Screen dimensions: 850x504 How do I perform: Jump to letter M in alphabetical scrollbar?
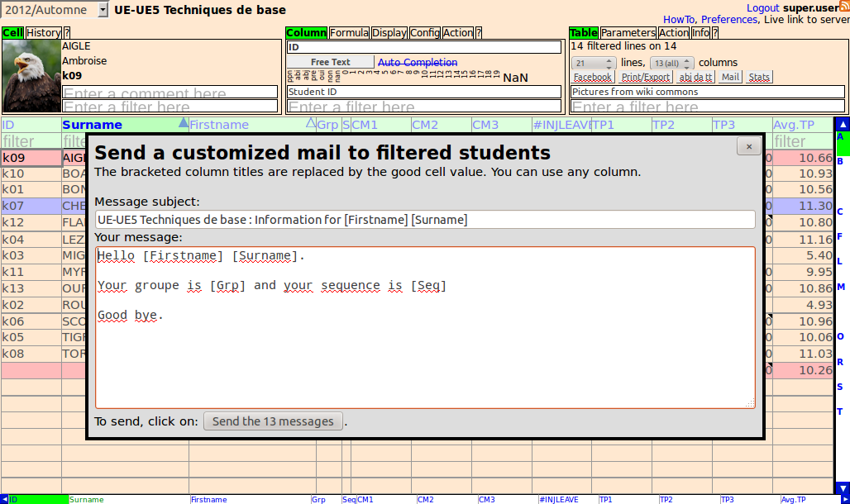(841, 287)
